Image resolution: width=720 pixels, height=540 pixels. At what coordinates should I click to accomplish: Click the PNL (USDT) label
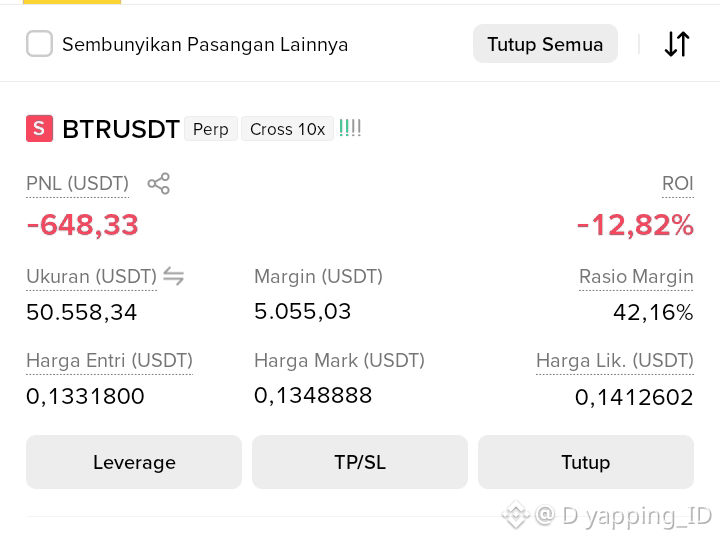coord(77,184)
